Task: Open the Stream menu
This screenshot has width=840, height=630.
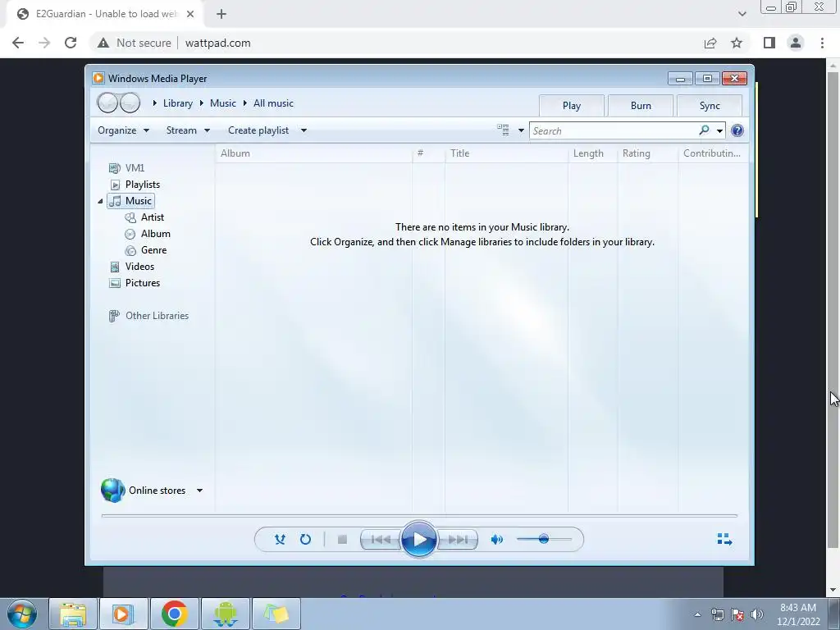Action: tap(188, 130)
